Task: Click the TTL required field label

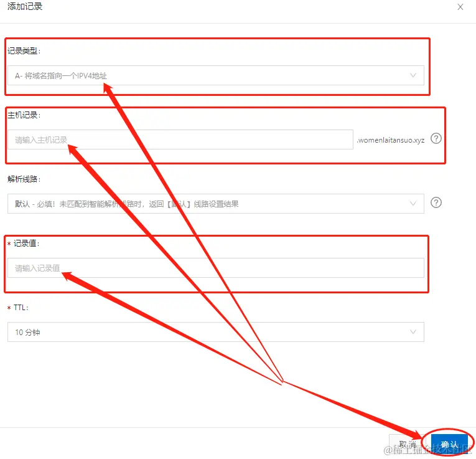Action: click(18, 308)
